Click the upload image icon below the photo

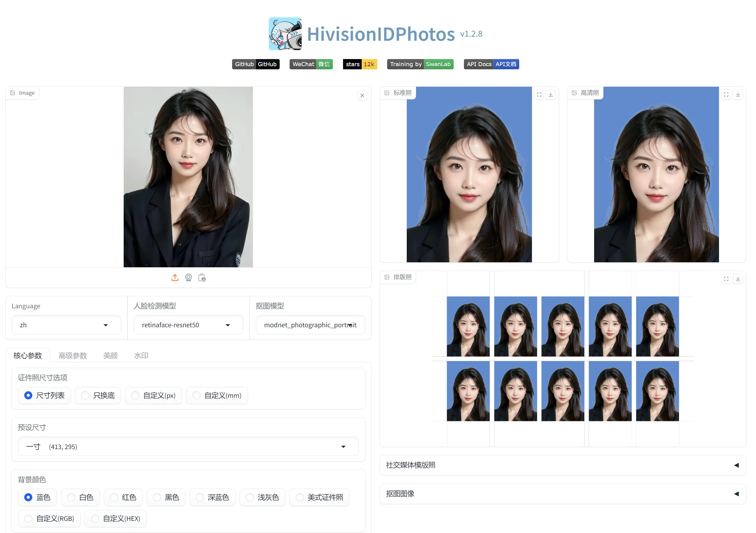pos(175,278)
